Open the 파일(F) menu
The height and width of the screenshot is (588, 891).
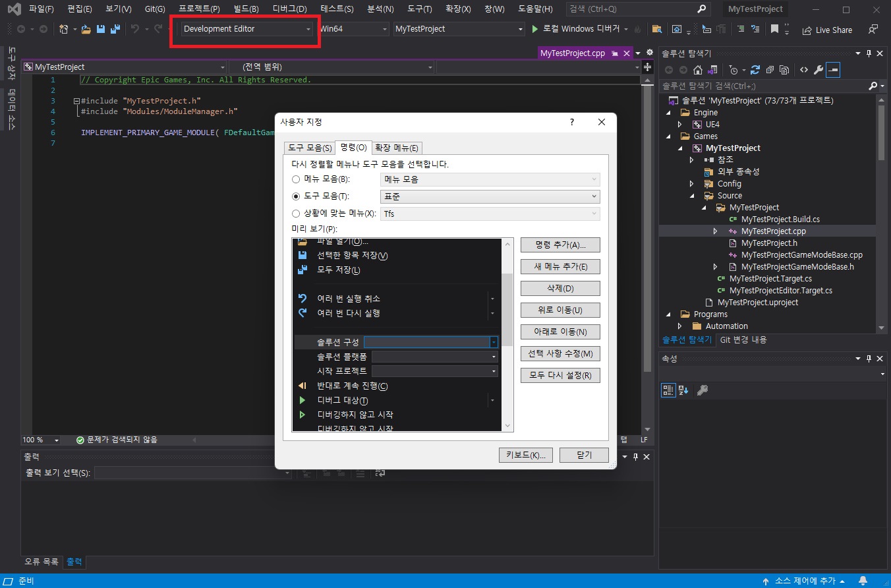[x=41, y=9]
